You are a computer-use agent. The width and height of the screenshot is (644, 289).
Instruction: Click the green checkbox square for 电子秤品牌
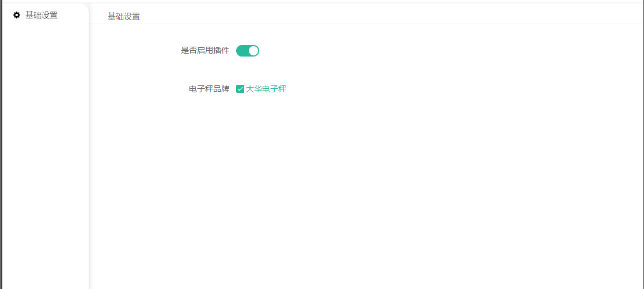pos(240,89)
